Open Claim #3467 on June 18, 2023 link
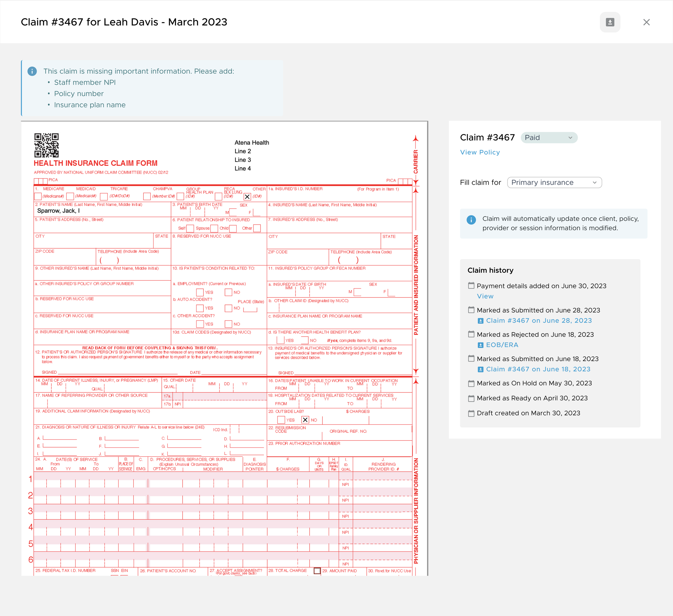The image size is (673, 616). click(538, 369)
